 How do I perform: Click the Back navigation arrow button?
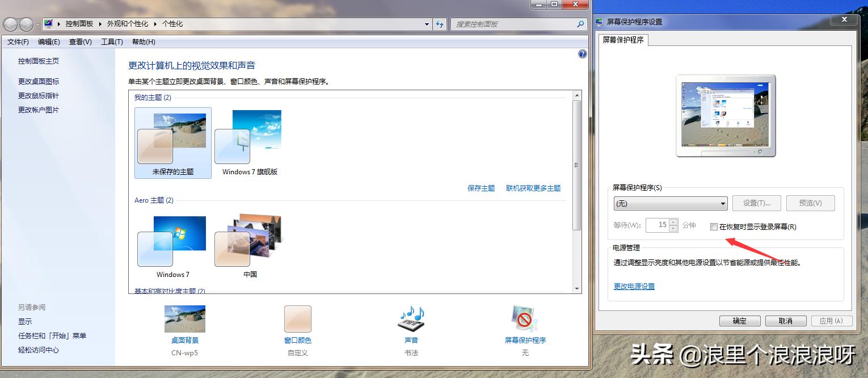[10, 24]
